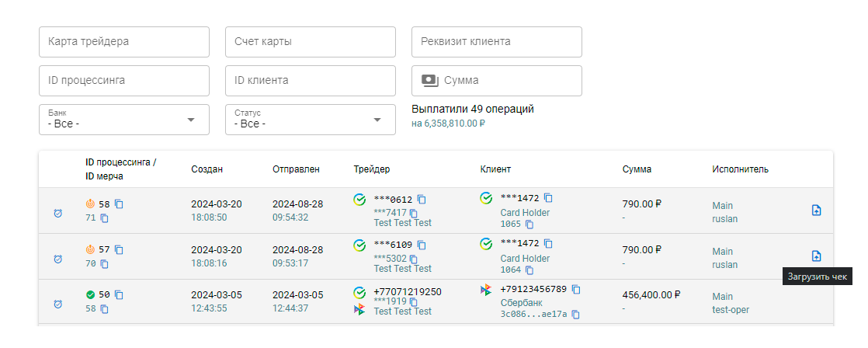Copy client phone +79123456789
This screenshot has width=868, height=348.
[576, 290]
